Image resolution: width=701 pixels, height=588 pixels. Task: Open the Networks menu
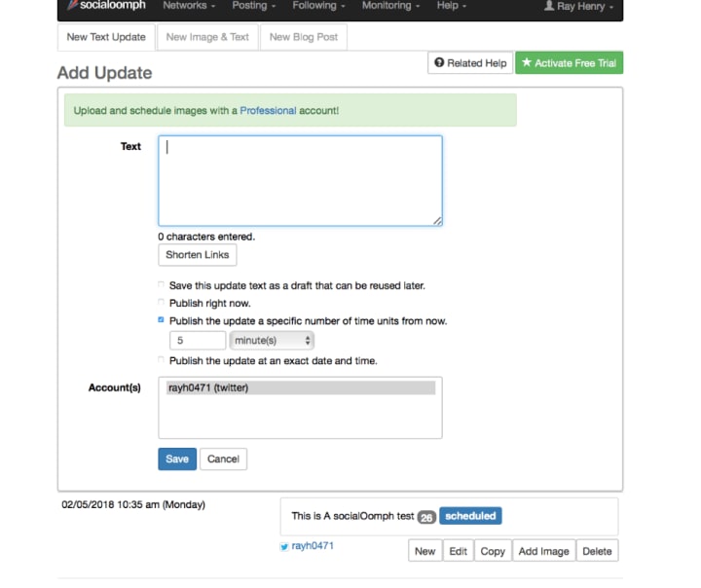tap(189, 6)
